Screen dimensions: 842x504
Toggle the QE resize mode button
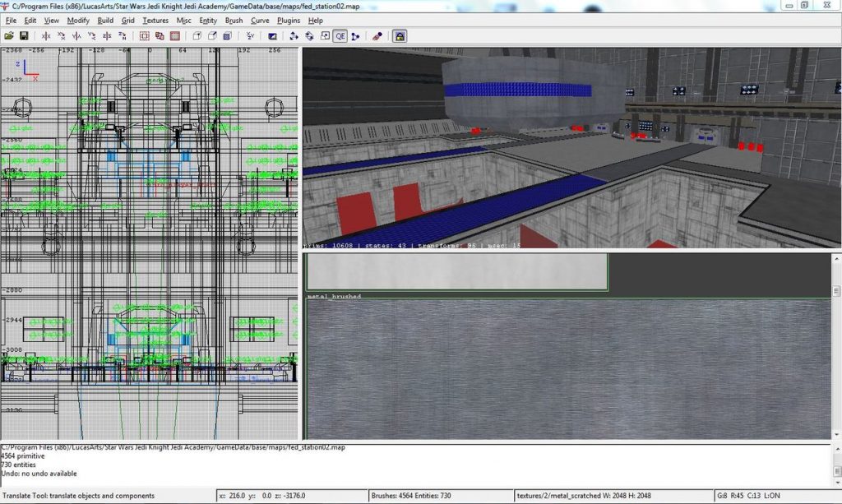pos(340,36)
